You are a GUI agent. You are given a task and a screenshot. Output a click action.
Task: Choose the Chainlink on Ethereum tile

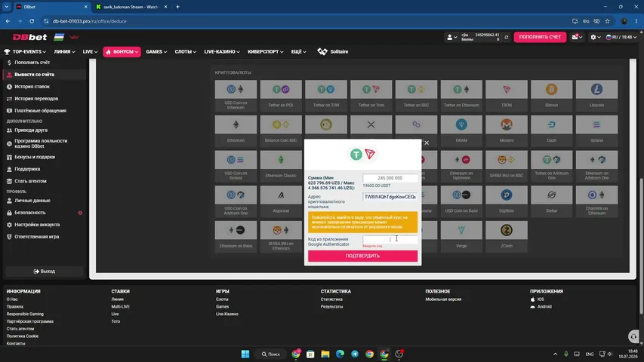pos(596,201)
